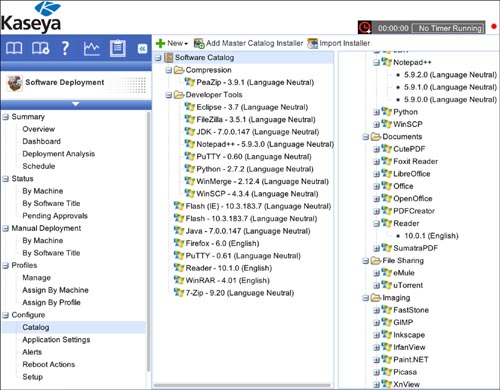The width and height of the screenshot is (500, 390).
Task: Select WinMerge - 2.12.4 (Language Neutral)
Action: pos(263,182)
